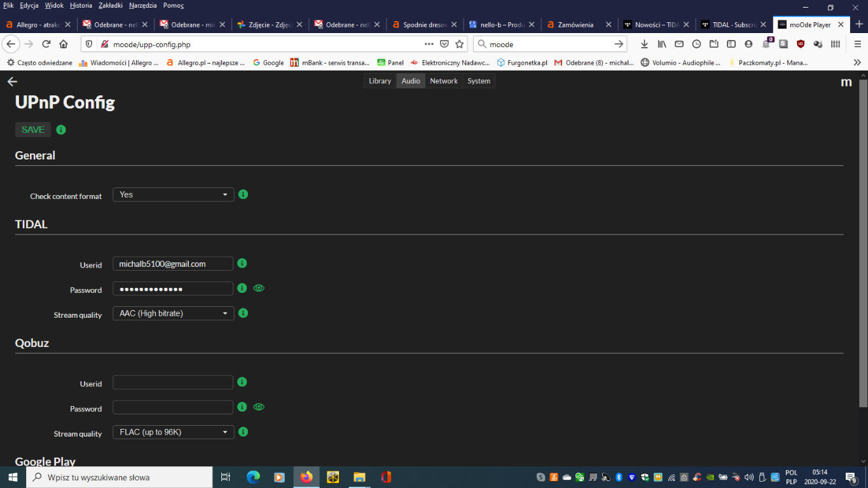Open Firefox page actions three-dot menu

(429, 44)
